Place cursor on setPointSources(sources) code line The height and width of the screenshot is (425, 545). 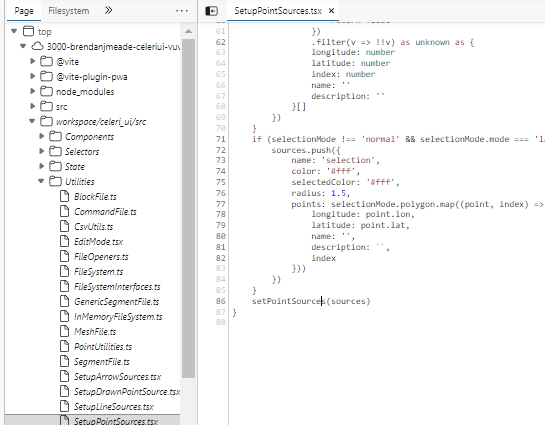[x=311, y=301]
